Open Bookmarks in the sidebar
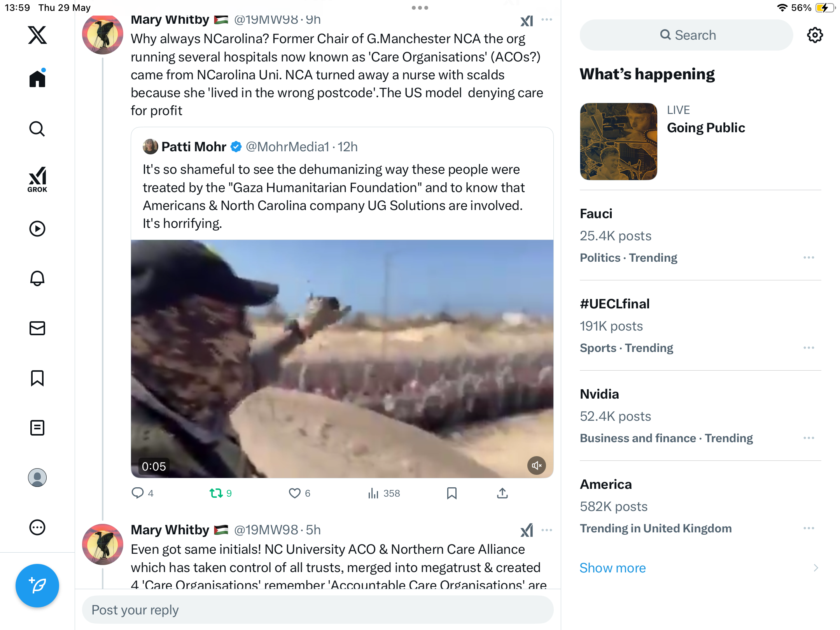Screen dimensions: 840x630 [37, 378]
